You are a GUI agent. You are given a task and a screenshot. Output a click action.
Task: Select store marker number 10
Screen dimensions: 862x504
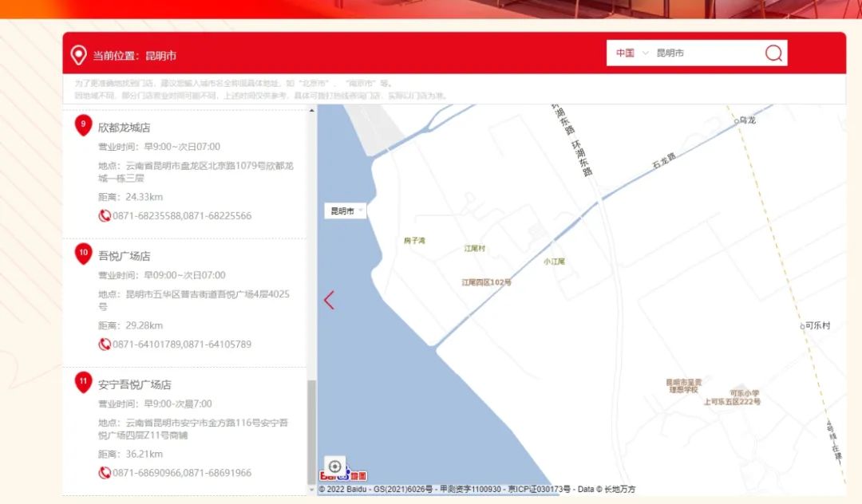83,254
